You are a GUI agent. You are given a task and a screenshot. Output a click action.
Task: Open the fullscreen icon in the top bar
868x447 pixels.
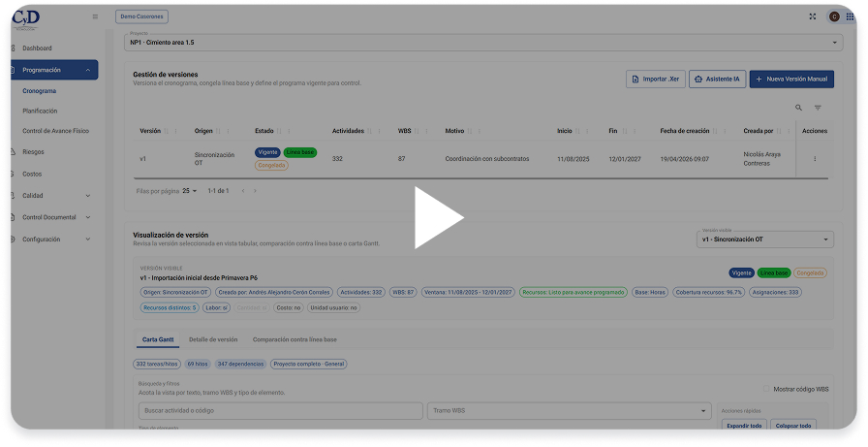[812, 16]
